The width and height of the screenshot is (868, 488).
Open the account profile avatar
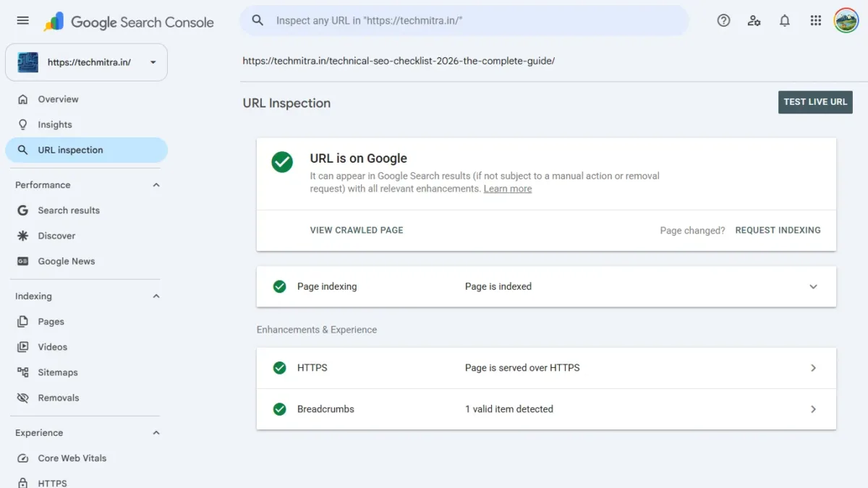846,21
